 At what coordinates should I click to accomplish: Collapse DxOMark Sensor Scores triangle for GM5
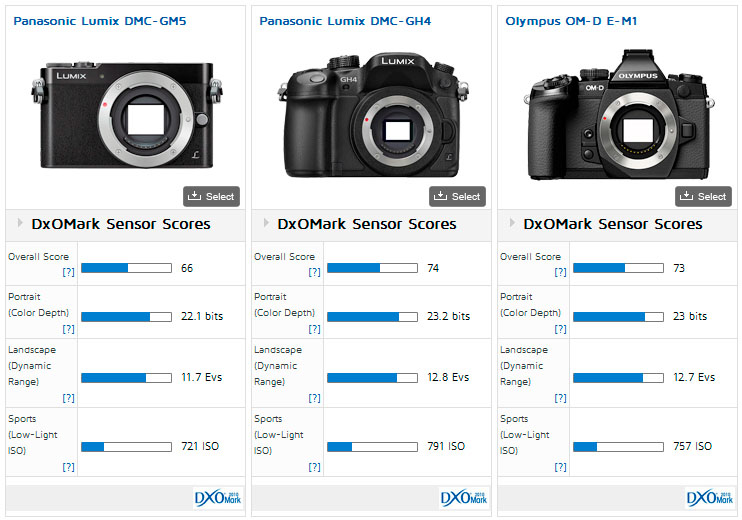click(x=19, y=224)
